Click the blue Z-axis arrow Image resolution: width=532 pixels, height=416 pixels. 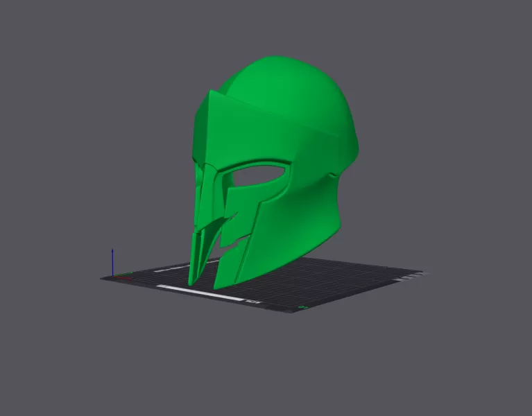point(113,260)
